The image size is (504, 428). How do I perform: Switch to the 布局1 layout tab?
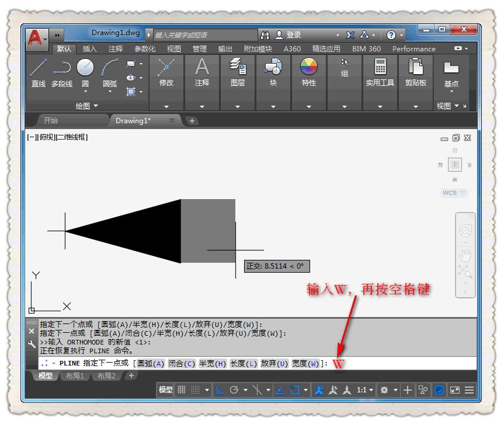(75, 376)
